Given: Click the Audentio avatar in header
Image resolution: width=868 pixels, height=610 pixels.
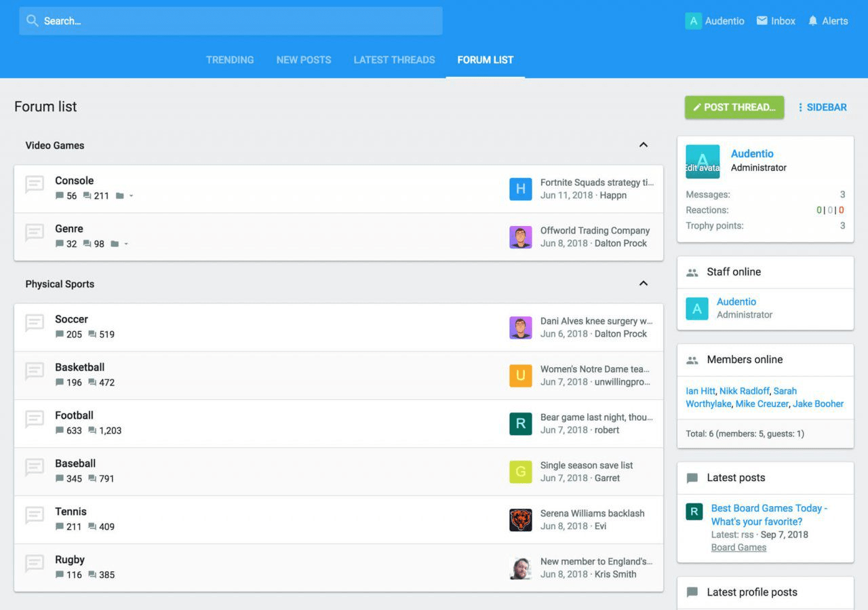Looking at the screenshot, I should point(693,21).
